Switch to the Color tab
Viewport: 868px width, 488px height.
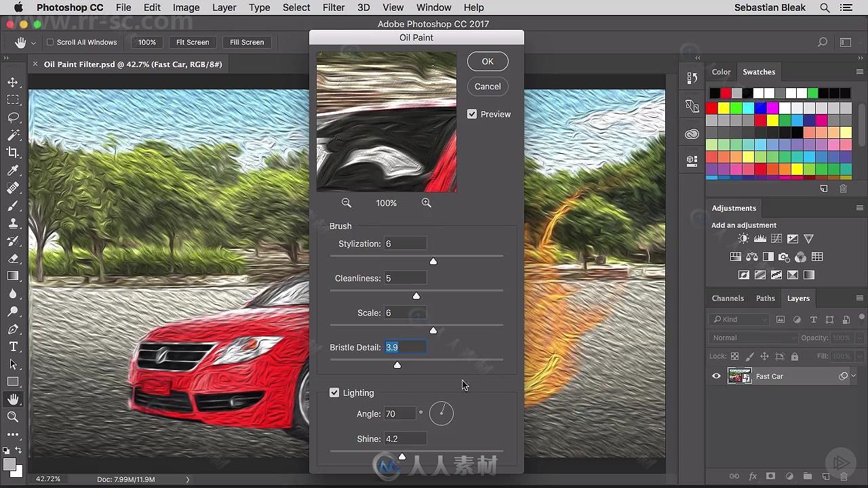click(x=721, y=72)
